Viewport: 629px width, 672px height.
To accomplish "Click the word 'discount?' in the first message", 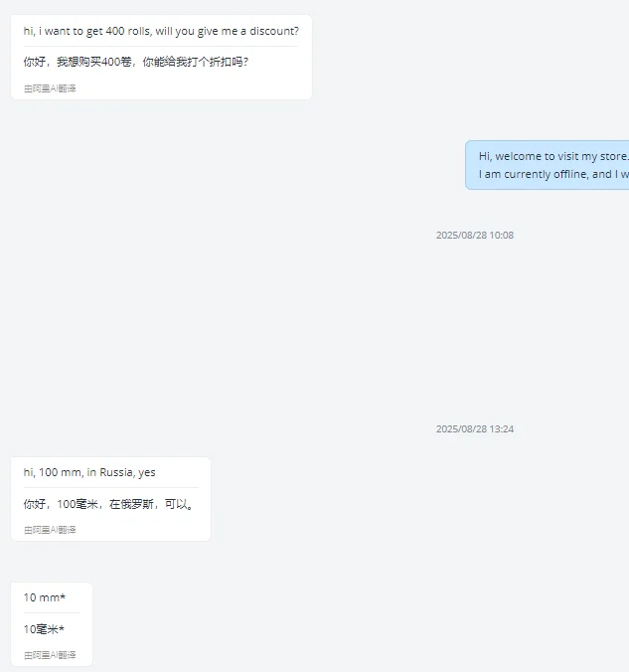I will click(274, 31).
